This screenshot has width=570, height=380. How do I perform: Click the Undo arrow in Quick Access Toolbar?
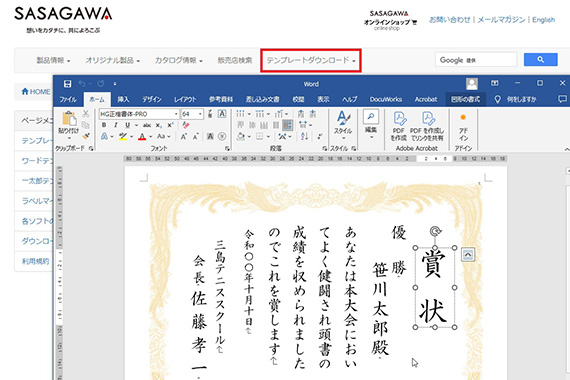tap(82, 84)
